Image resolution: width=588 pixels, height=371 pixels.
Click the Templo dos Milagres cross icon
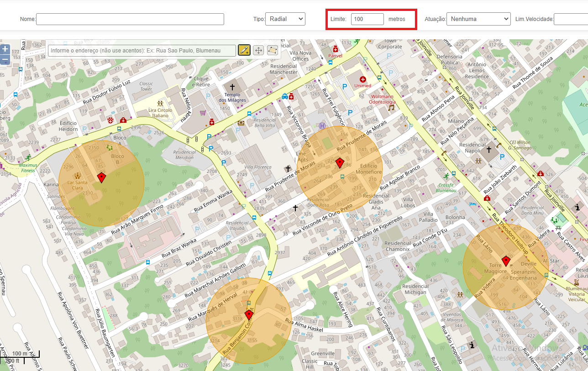232,87
